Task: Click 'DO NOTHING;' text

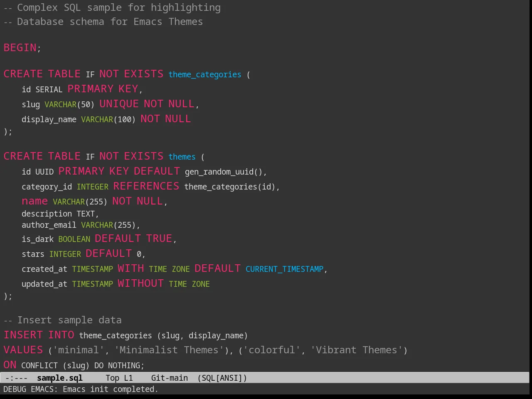Action: [119, 365]
